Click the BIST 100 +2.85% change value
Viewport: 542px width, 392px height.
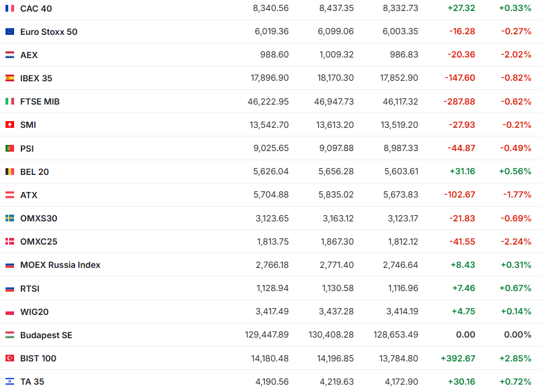click(x=514, y=358)
